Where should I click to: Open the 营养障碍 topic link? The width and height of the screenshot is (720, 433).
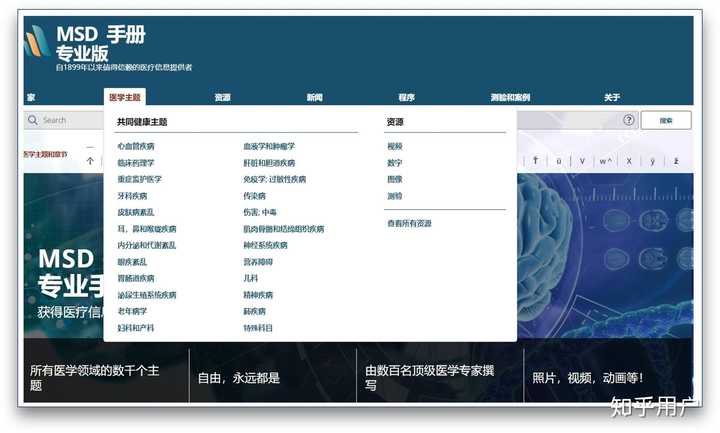(x=258, y=262)
